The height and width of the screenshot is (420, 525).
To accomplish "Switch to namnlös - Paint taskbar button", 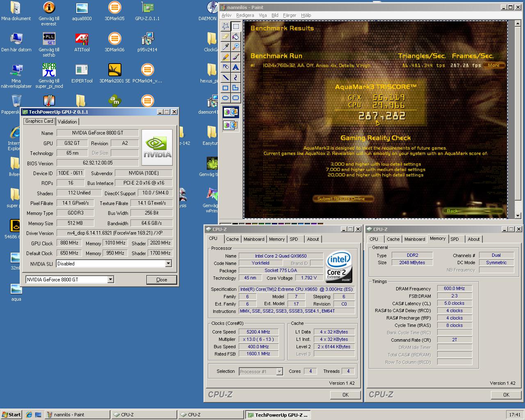I will tap(77, 415).
